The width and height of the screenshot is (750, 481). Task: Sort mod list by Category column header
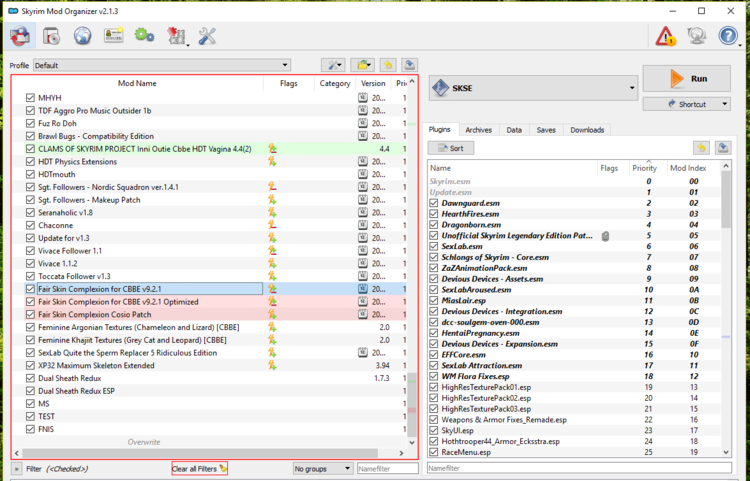(335, 83)
